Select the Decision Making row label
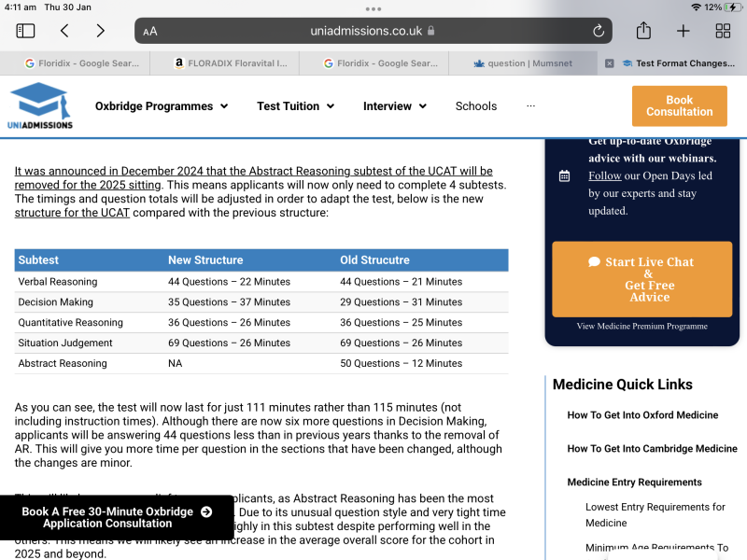 [x=55, y=302]
